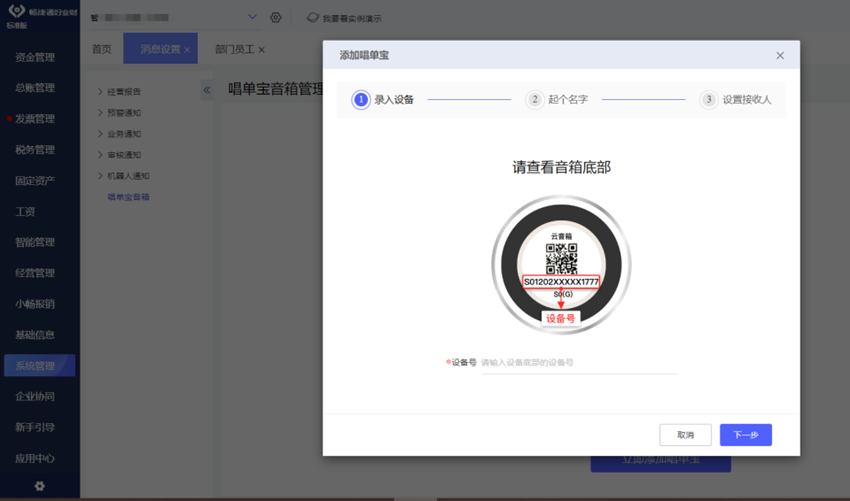Switch to the 部门员工 tab
Viewport: 850px width, 501px height.
click(x=234, y=49)
